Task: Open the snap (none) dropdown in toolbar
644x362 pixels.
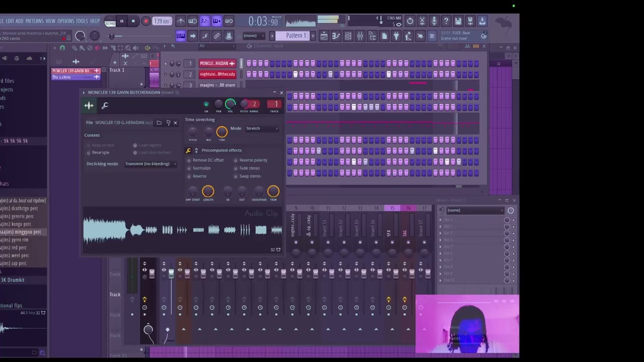Action: click(255, 36)
